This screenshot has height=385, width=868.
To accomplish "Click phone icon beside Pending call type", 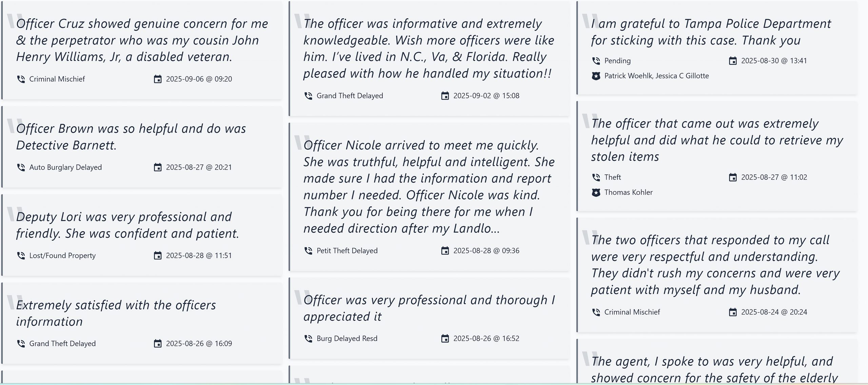I will pos(596,61).
